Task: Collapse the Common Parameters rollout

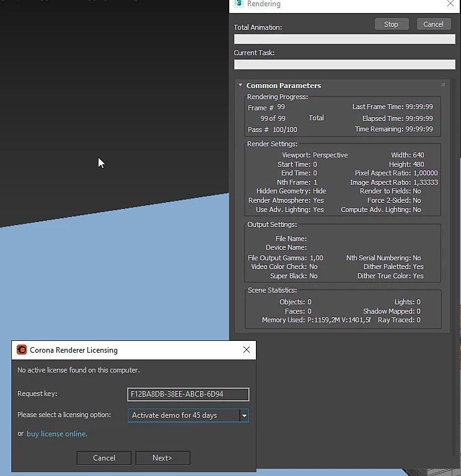Action: (240, 86)
